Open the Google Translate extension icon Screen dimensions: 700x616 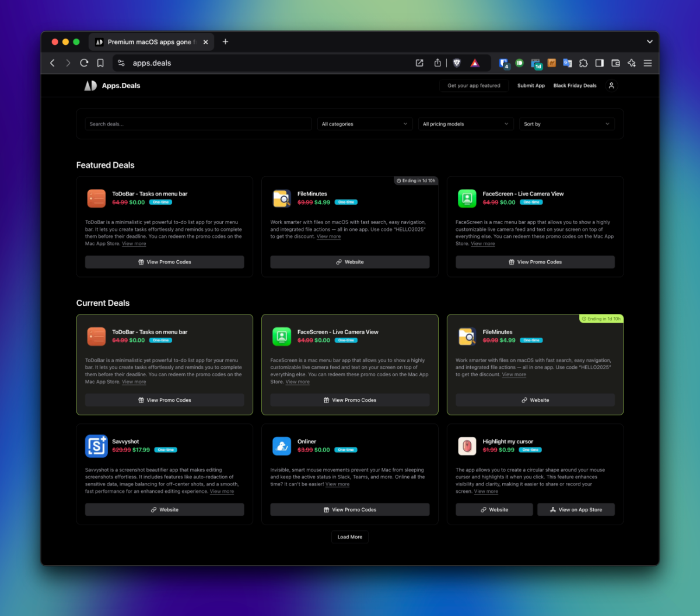point(567,63)
